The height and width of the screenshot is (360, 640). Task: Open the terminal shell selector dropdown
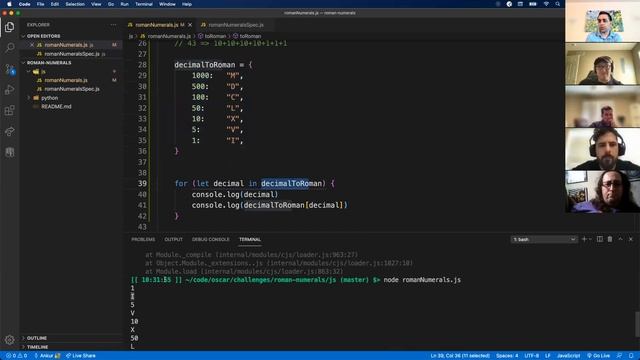click(x=544, y=240)
